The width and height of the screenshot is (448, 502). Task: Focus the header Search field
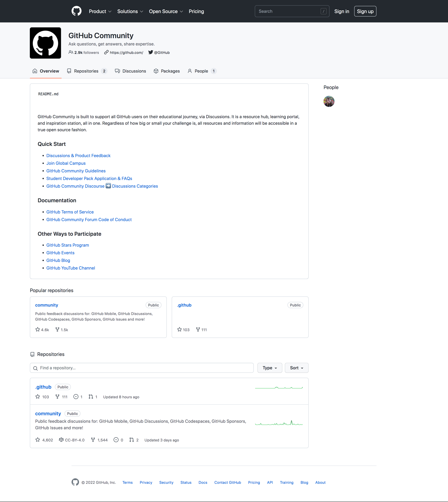(292, 11)
